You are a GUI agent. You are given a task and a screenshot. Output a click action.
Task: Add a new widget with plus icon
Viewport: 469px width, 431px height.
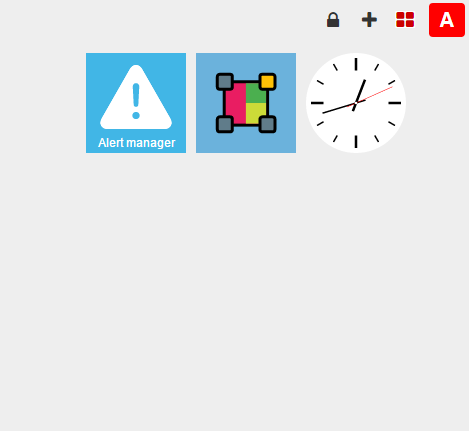(x=369, y=20)
